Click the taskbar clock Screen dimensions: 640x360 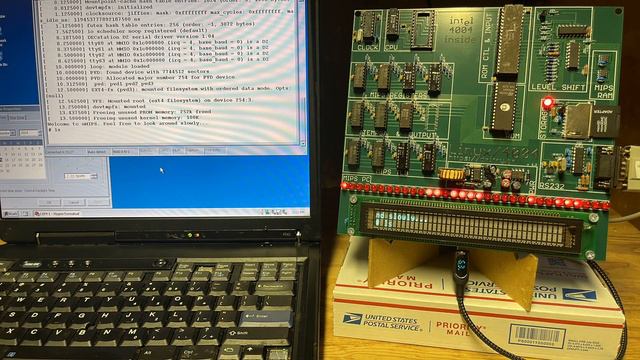(299, 211)
